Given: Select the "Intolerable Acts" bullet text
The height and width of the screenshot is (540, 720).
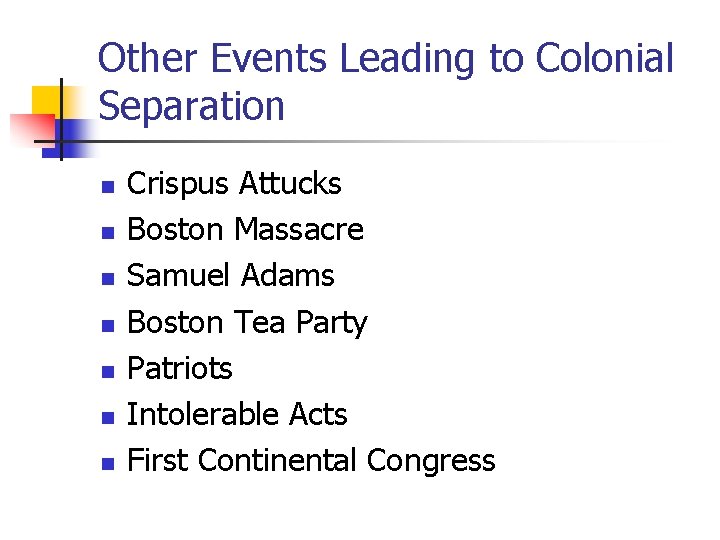Looking at the screenshot, I should [237, 414].
